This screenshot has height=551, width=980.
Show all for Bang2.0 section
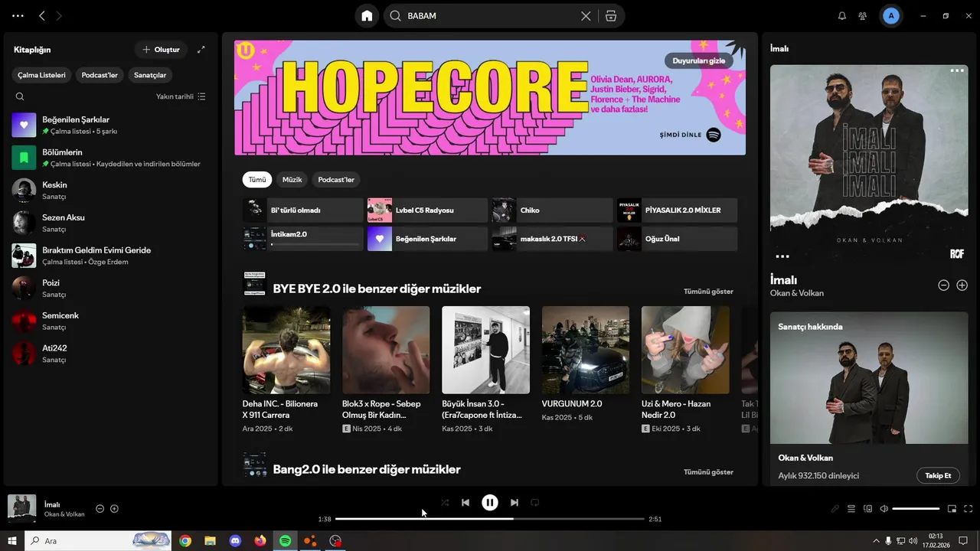point(708,472)
